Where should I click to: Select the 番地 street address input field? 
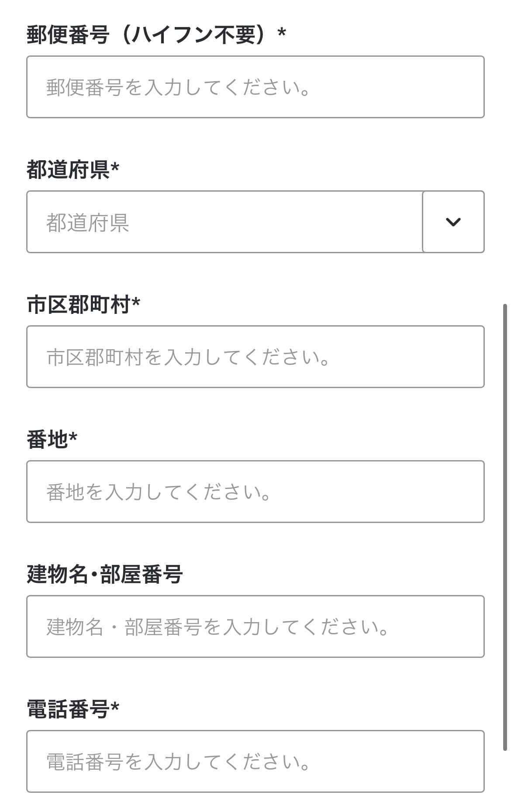[255, 492]
